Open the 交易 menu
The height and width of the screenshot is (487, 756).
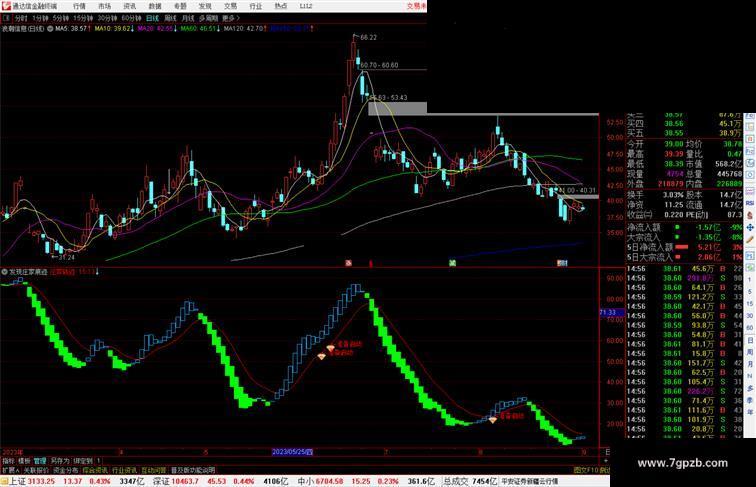230,6
